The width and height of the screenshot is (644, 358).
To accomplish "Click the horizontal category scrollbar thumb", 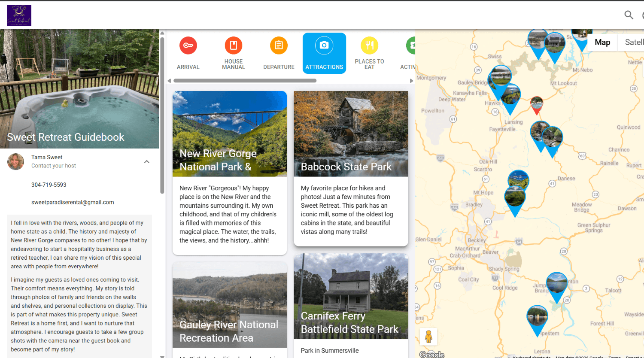I will pos(245,81).
